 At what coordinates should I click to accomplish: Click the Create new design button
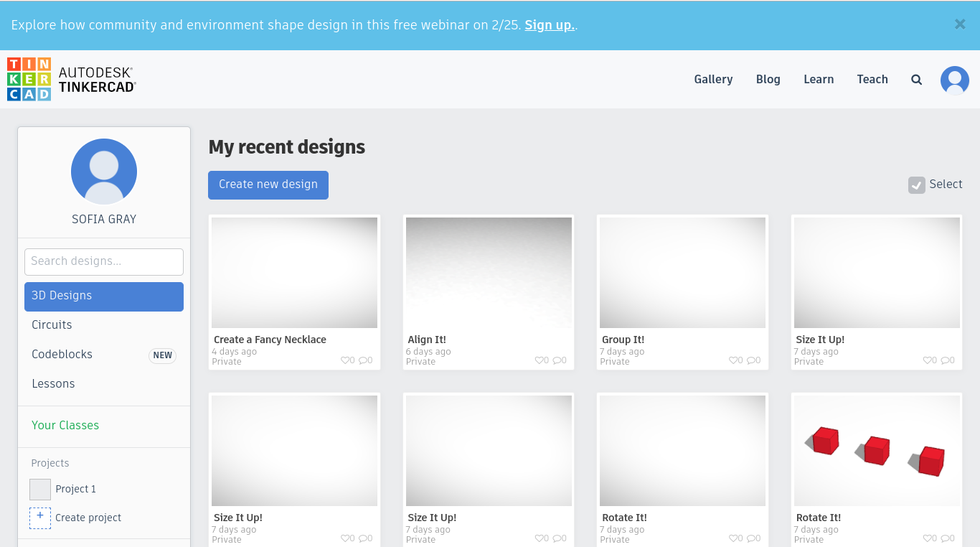[x=268, y=184]
